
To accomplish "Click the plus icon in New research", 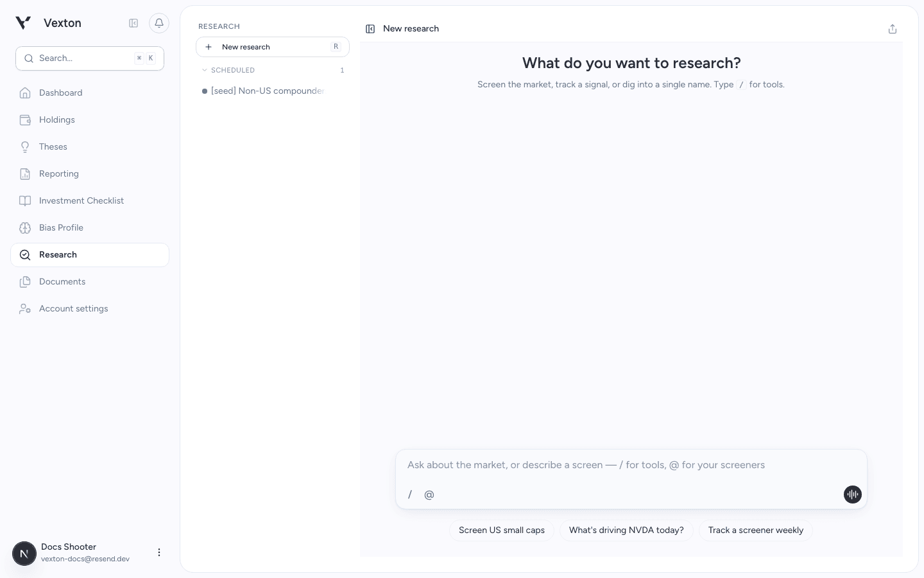I will pyautogui.click(x=209, y=47).
